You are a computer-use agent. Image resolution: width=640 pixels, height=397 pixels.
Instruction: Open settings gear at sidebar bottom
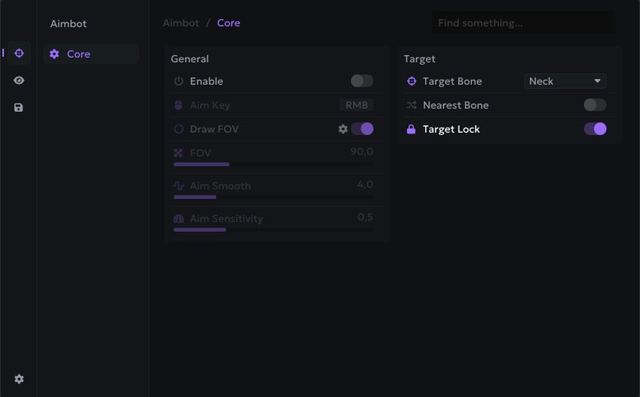click(19, 379)
